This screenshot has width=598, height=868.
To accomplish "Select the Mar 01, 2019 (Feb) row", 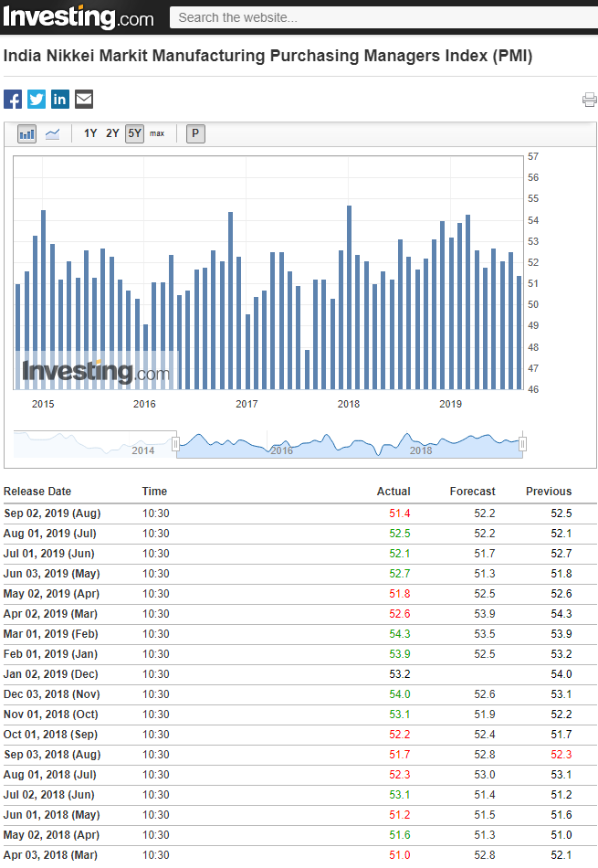I will click(x=300, y=634).
